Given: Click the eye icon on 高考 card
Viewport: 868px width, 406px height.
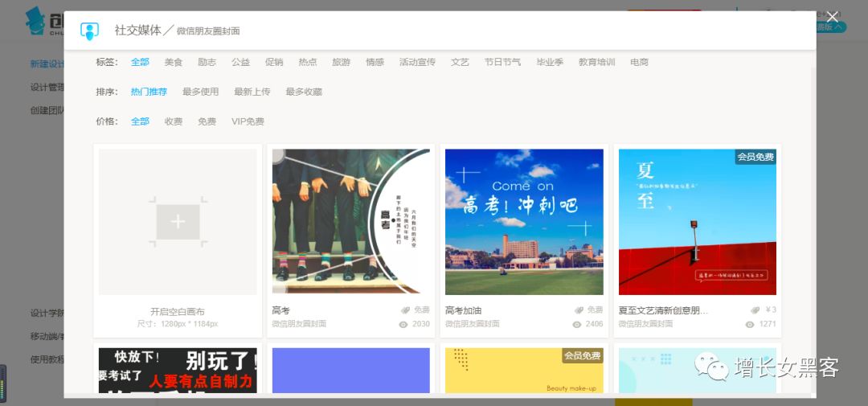Looking at the screenshot, I should tap(403, 324).
